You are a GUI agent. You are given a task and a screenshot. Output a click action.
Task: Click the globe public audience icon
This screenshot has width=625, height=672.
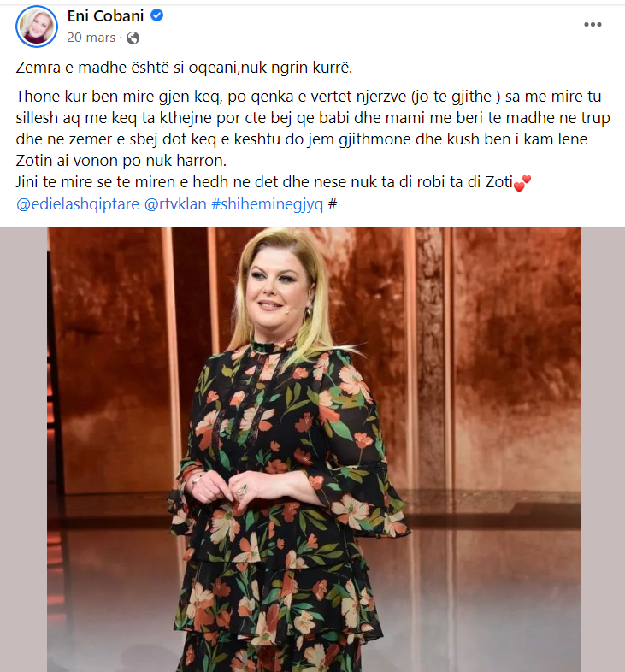coord(133,38)
